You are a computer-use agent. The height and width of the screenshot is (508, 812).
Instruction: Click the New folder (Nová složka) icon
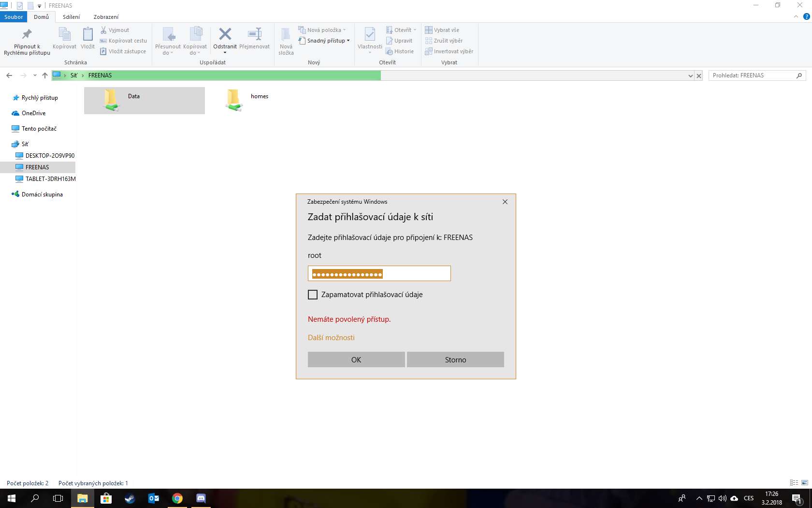[x=286, y=35]
